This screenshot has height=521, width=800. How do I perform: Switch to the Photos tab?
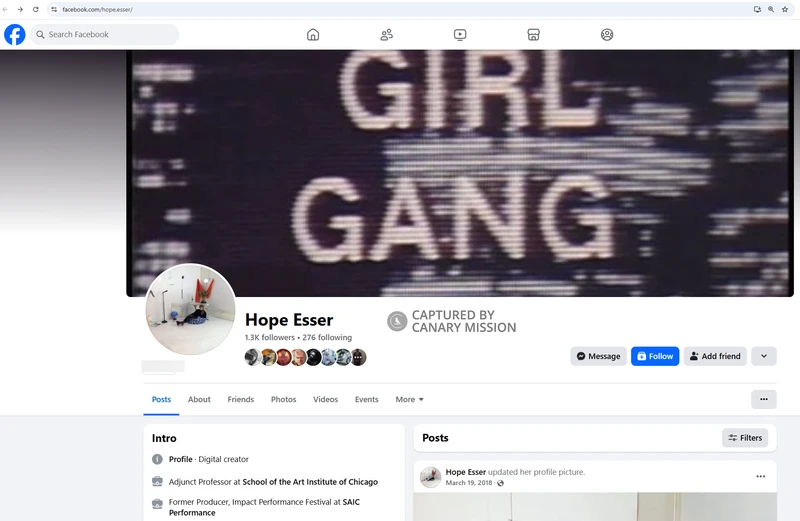coord(284,400)
